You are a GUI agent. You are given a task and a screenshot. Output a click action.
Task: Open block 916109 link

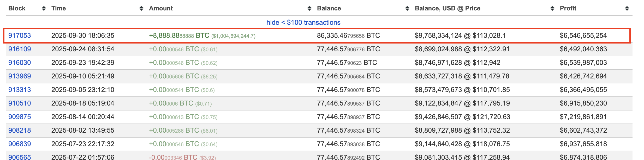pyautogui.click(x=20, y=49)
